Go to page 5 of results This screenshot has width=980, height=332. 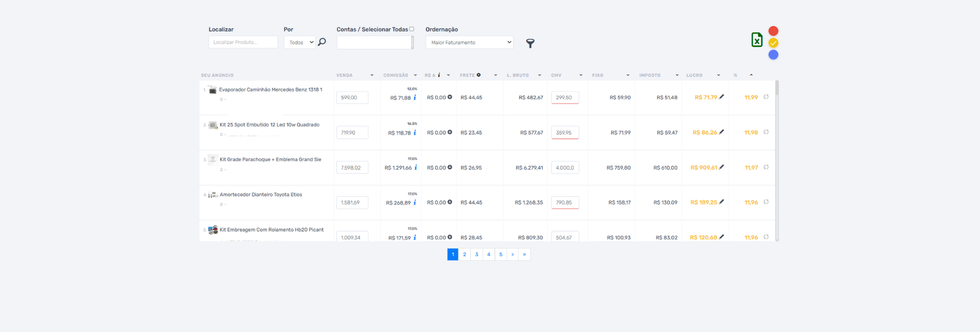[501, 255]
